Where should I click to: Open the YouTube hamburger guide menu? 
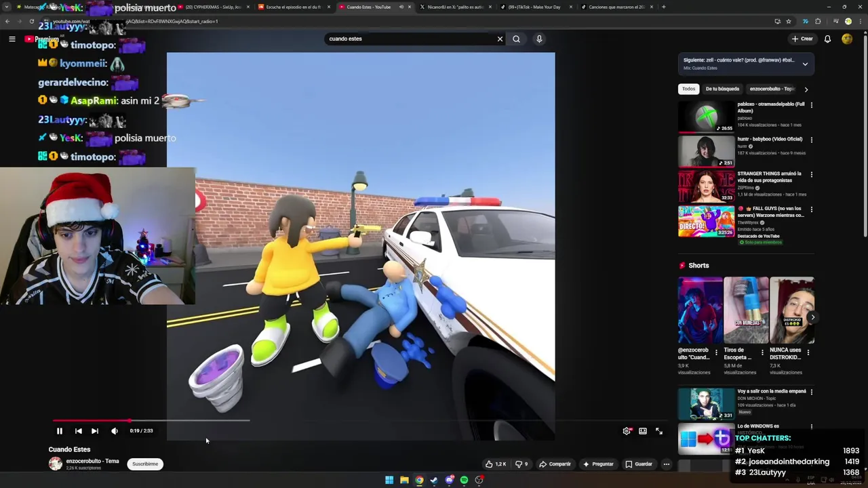(12, 39)
